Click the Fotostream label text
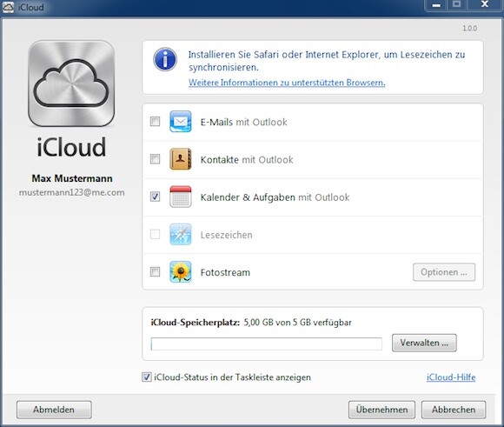 (x=225, y=272)
